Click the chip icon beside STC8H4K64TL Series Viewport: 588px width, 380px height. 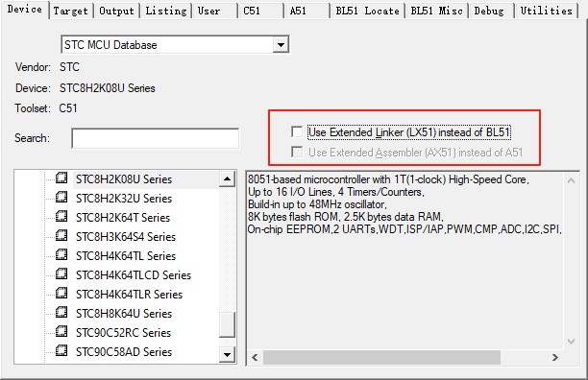[x=61, y=254]
